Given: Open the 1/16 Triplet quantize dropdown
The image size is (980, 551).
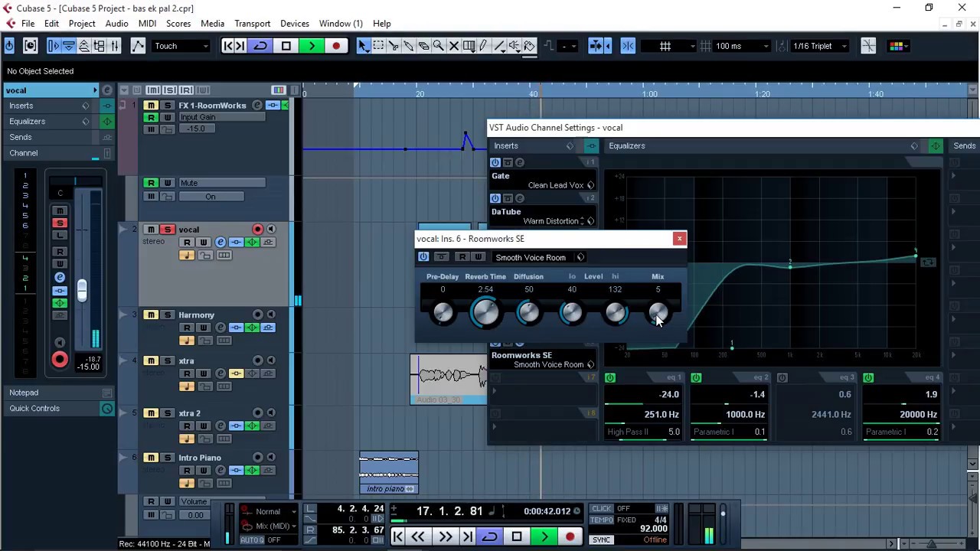Looking at the screenshot, I should pos(820,46).
